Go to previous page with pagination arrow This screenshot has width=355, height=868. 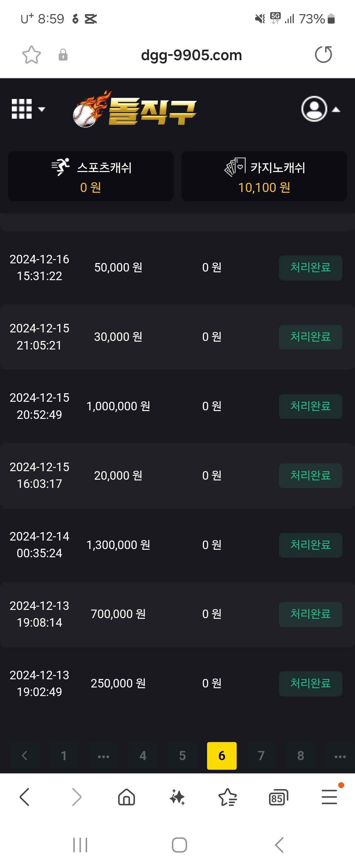24,756
